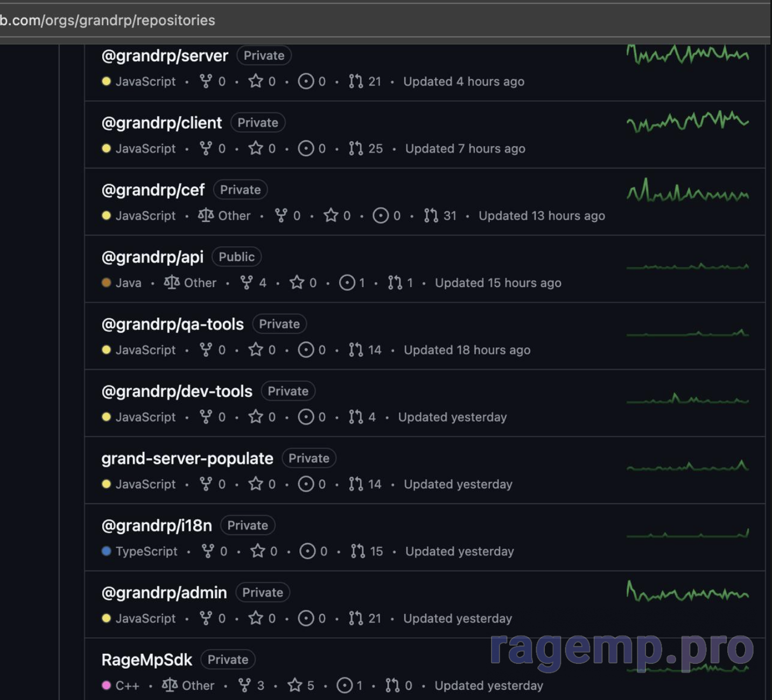Click the issues icon in @grandrp/client row
The height and width of the screenshot is (700, 772).
tap(306, 148)
